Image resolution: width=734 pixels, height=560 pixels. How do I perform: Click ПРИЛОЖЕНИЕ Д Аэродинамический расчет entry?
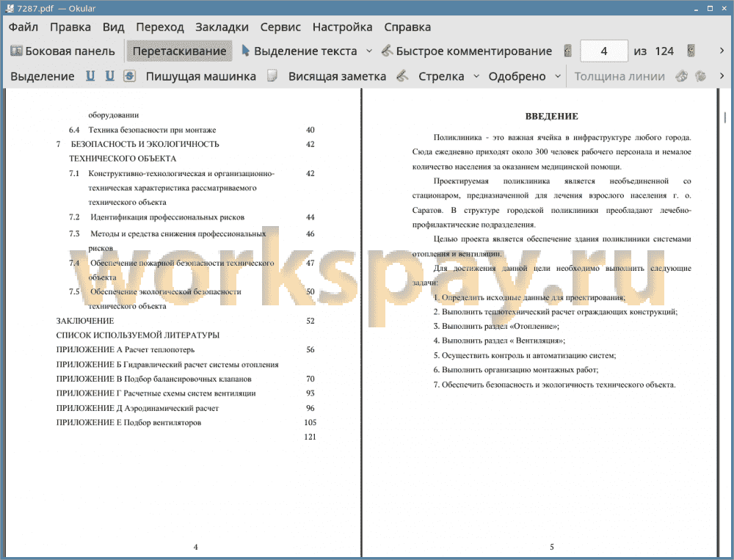pyautogui.click(x=137, y=408)
